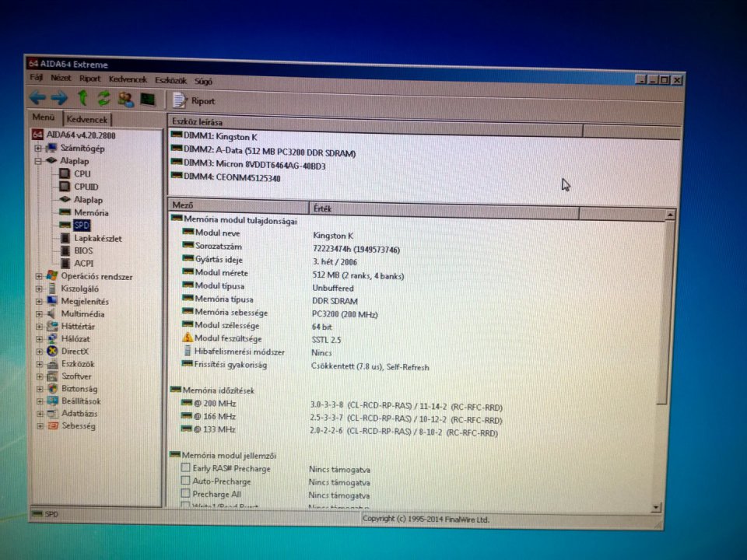Go up one level with the green arrow
The image size is (747, 560).
(83, 98)
